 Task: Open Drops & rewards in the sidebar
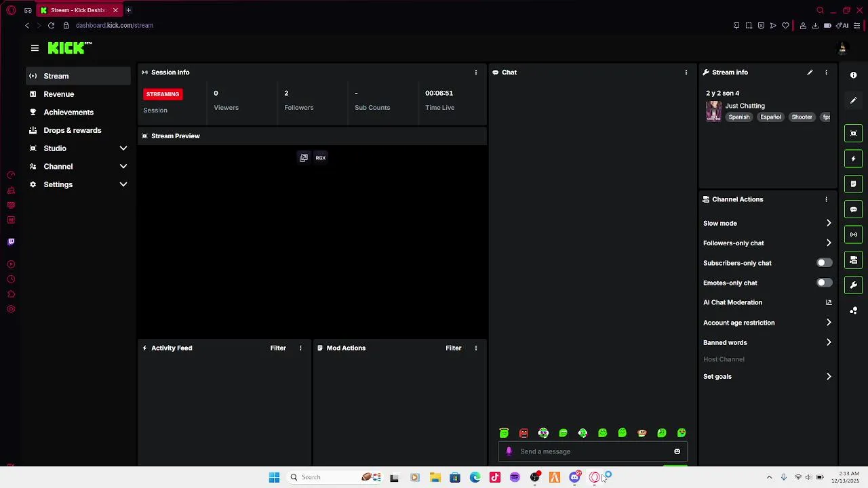79,130
